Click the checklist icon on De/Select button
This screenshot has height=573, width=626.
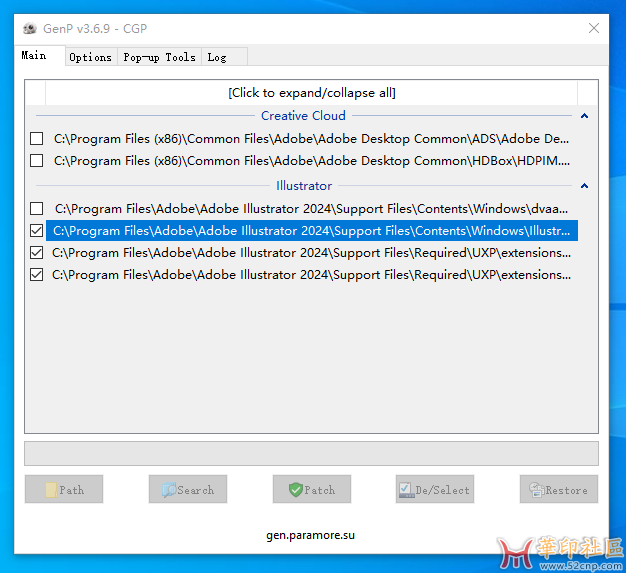click(406, 490)
